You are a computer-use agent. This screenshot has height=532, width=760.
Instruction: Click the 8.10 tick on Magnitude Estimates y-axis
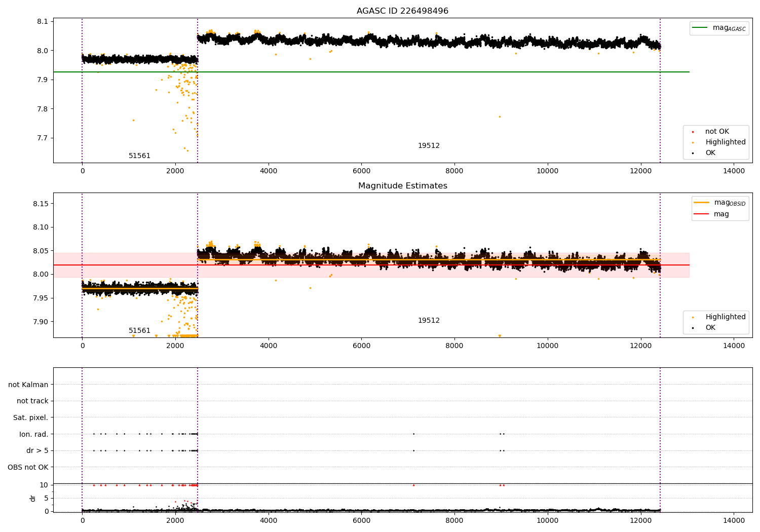click(41, 227)
